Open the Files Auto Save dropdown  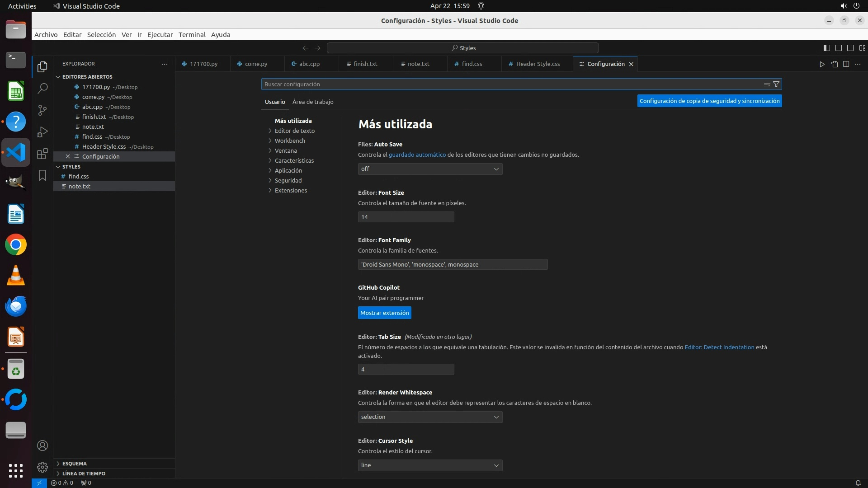430,169
